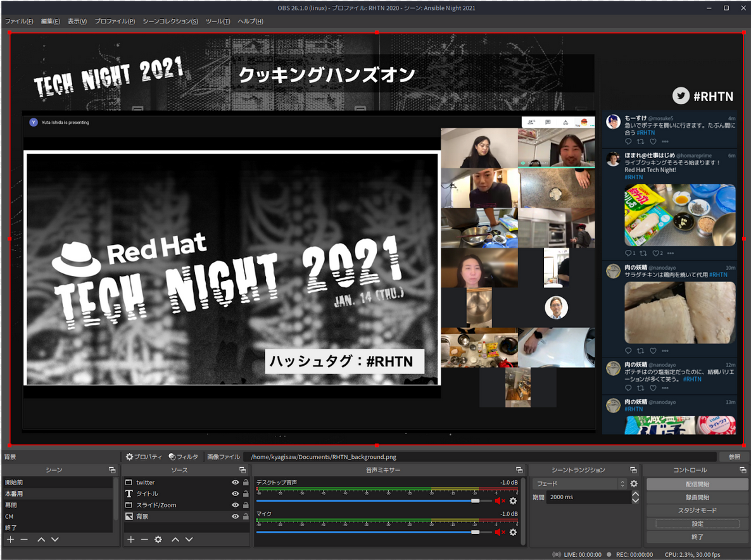Open デスクトップ音声 audio settings gear
The height and width of the screenshot is (560, 751).
click(513, 501)
